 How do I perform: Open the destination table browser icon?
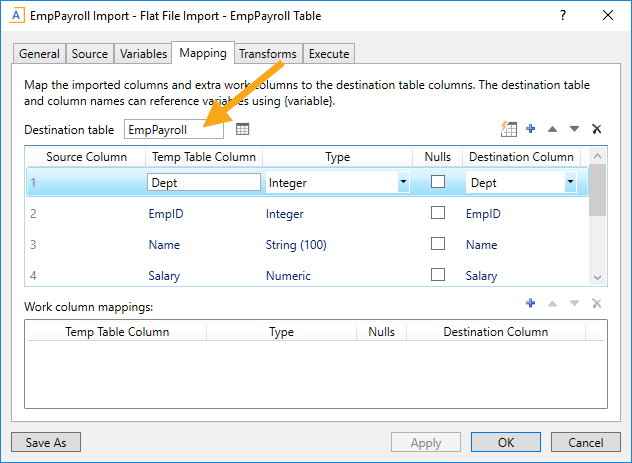[x=242, y=129]
